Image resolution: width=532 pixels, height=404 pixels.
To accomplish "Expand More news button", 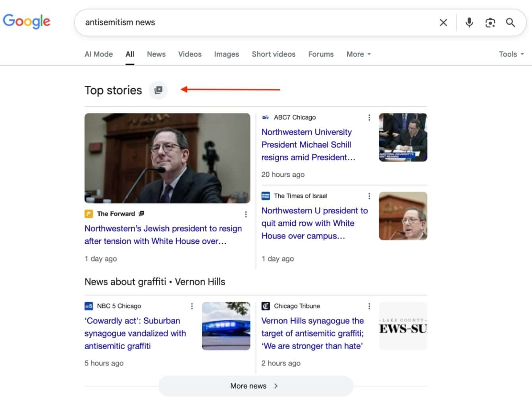I will coord(255,386).
